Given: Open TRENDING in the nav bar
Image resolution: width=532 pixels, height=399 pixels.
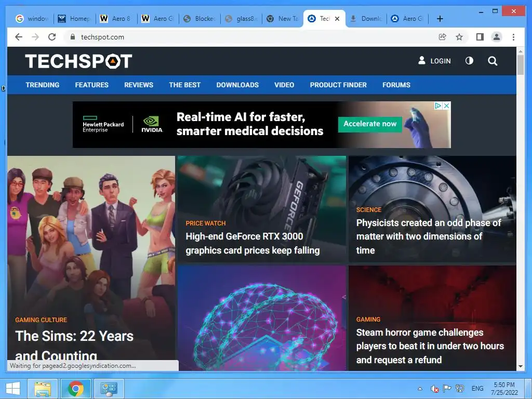Looking at the screenshot, I should tap(43, 85).
